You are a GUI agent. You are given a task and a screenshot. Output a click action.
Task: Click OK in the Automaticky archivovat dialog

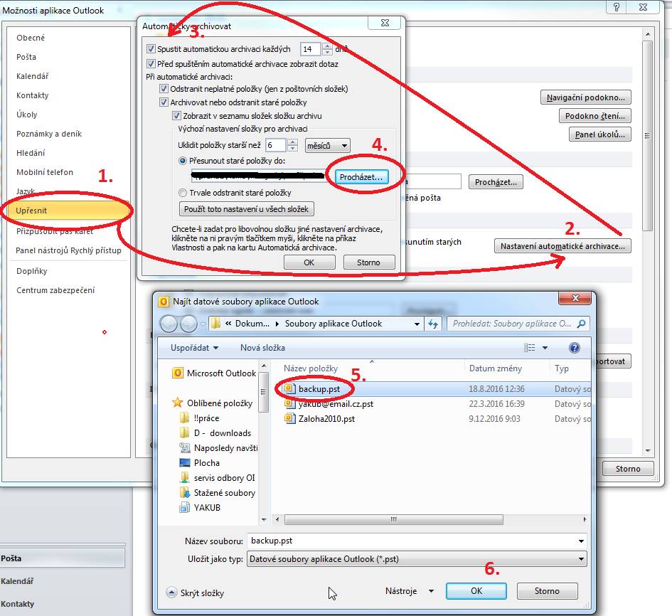pos(309,262)
